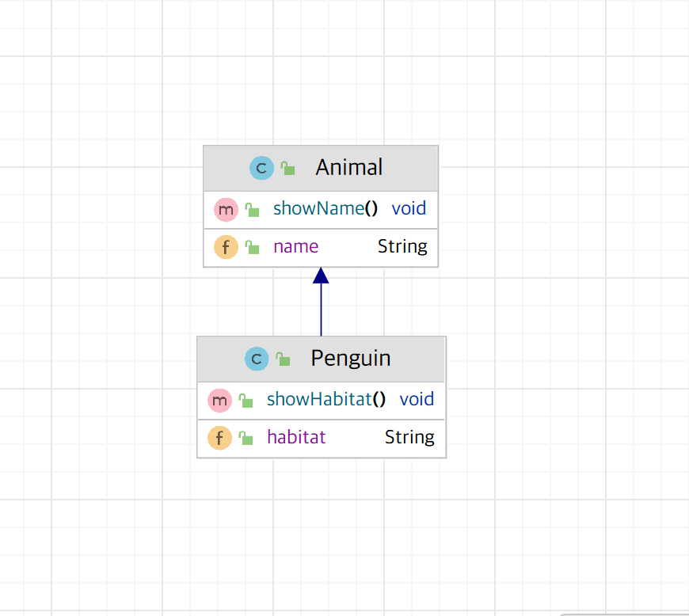Click the field icon beside name

[x=226, y=247]
